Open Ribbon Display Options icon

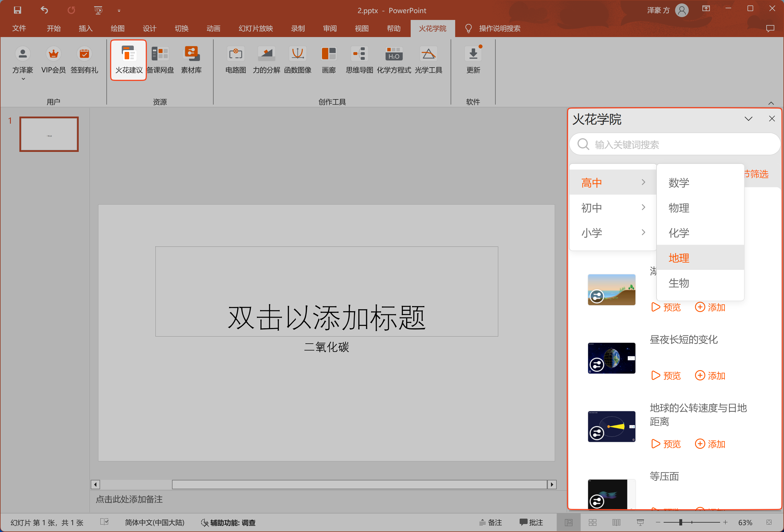(x=706, y=9)
